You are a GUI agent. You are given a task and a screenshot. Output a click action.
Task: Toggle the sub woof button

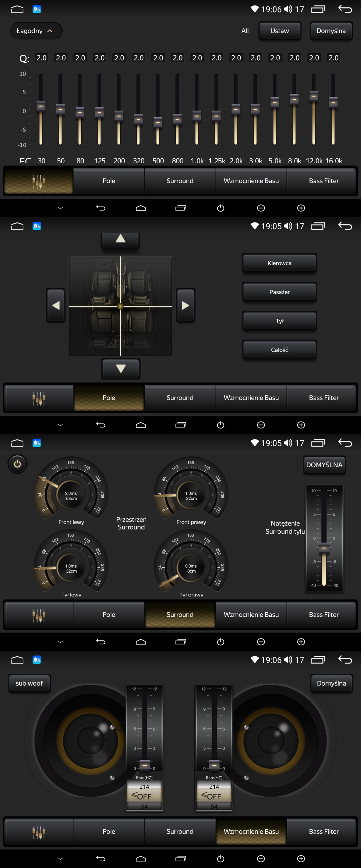pyautogui.click(x=29, y=683)
